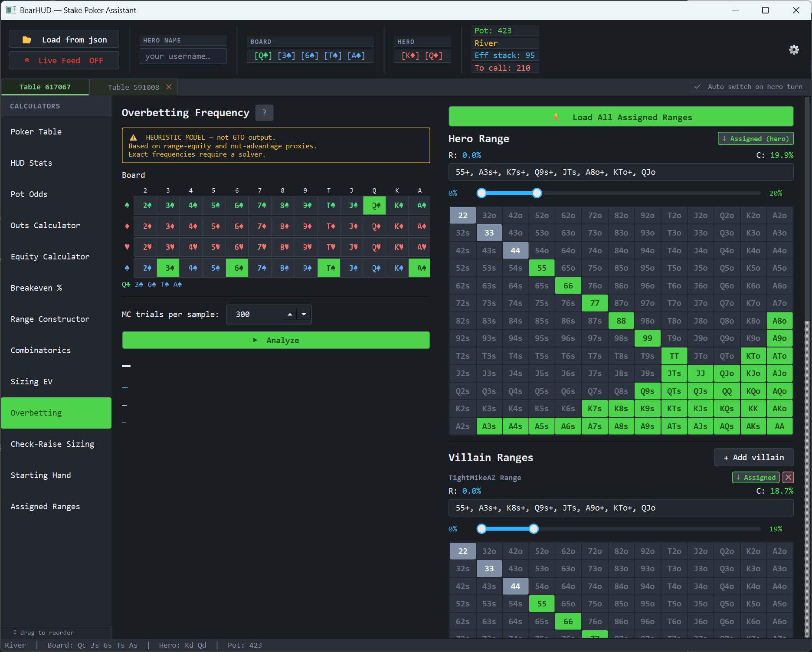This screenshot has height=652, width=812.
Task: Click the spades suit row icon
Action: point(127,268)
